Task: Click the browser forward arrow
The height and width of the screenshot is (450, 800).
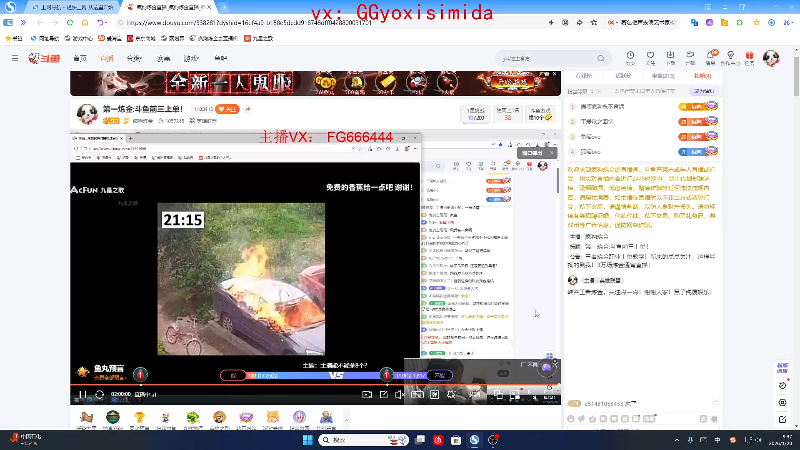Action: [x=55, y=22]
